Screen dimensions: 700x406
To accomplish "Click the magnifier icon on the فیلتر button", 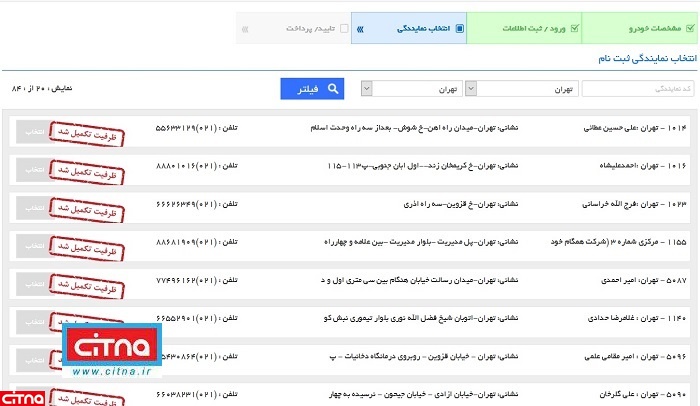I will 333,89.
